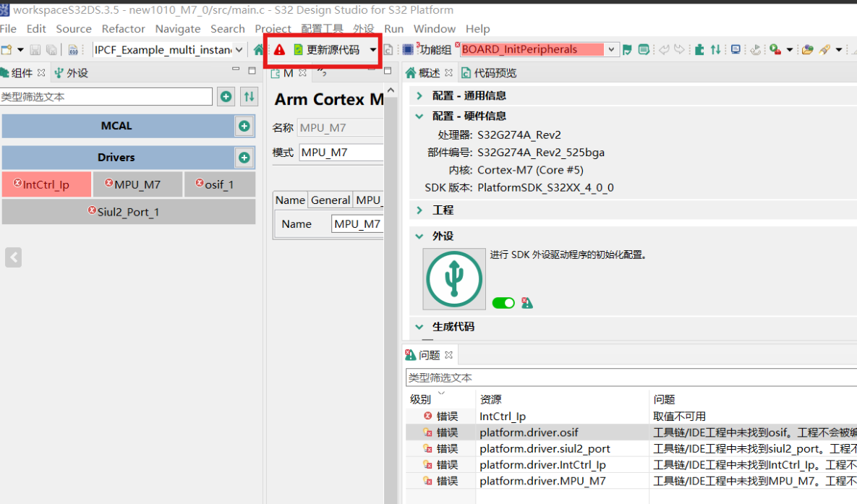Click the green flag icon in toolbar
The width and height of the screenshot is (857, 504).
click(628, 50)
